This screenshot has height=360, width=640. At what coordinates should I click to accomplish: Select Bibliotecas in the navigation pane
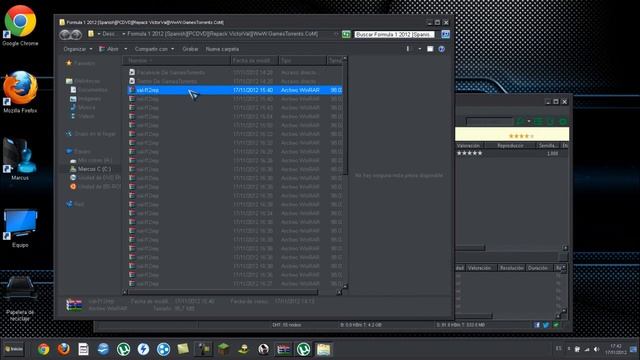[x=83, y=81]
